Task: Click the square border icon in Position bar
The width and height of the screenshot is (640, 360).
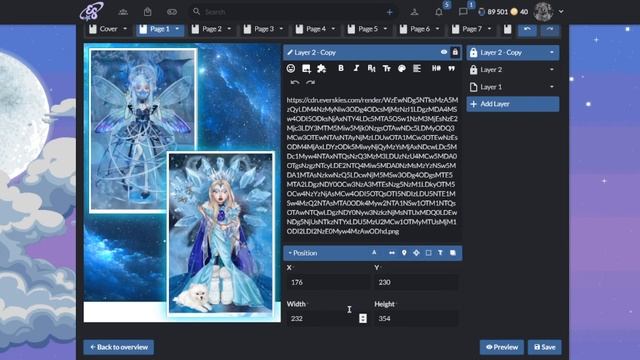Action: [x=429, y=253]
